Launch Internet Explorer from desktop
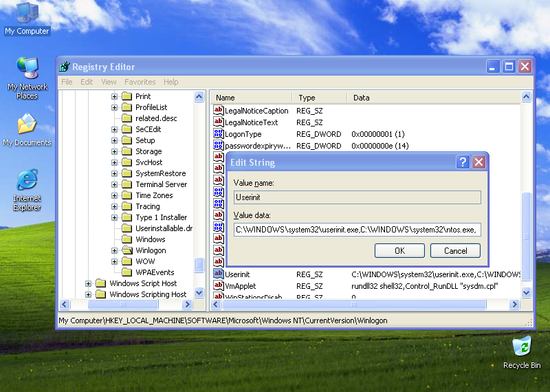 (x=27, y=190)
